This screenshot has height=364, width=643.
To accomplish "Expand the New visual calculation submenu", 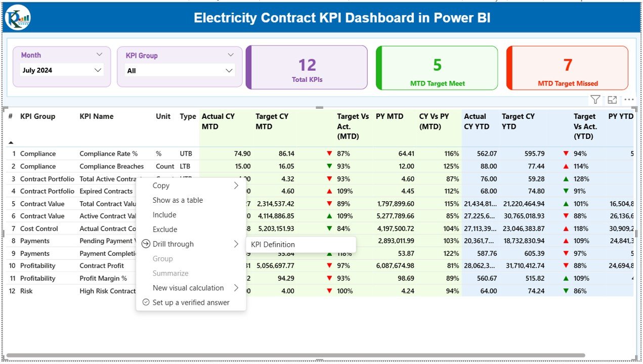I will 235,288.
